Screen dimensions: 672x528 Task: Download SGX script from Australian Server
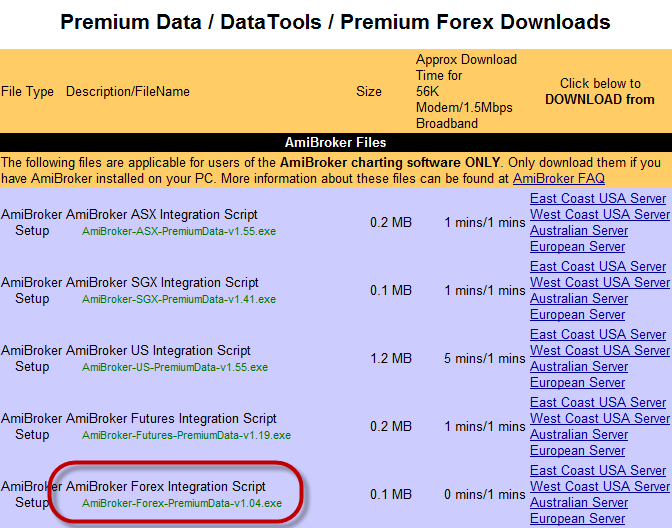579,298
